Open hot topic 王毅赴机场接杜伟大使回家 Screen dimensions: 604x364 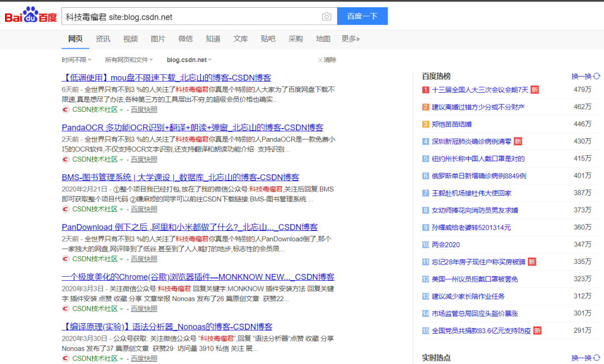[471, 193]
